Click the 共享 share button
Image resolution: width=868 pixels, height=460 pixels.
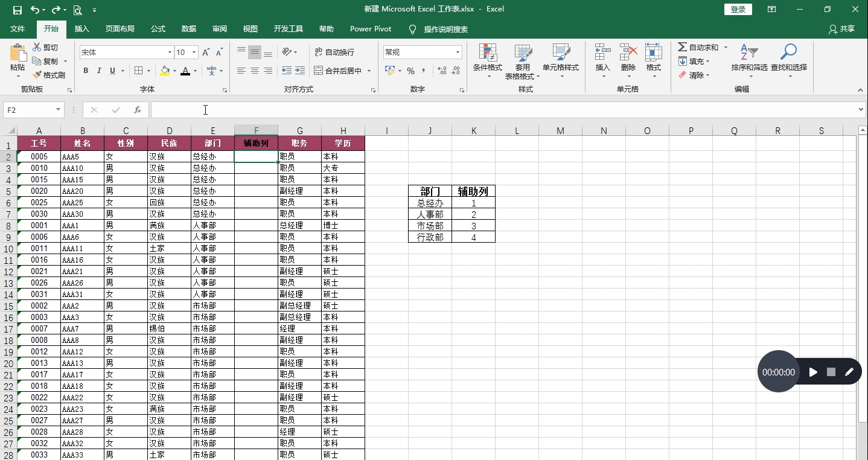(842, 29)
